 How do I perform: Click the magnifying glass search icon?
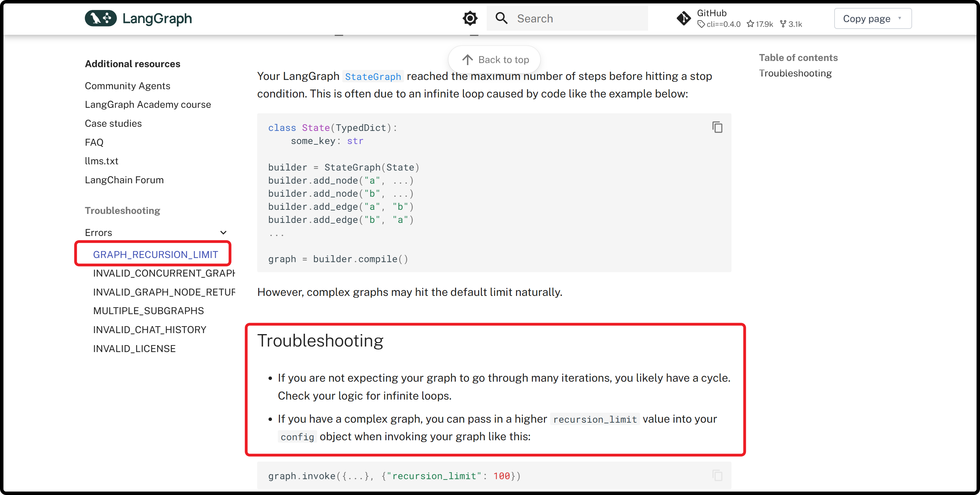coord(502,18)
